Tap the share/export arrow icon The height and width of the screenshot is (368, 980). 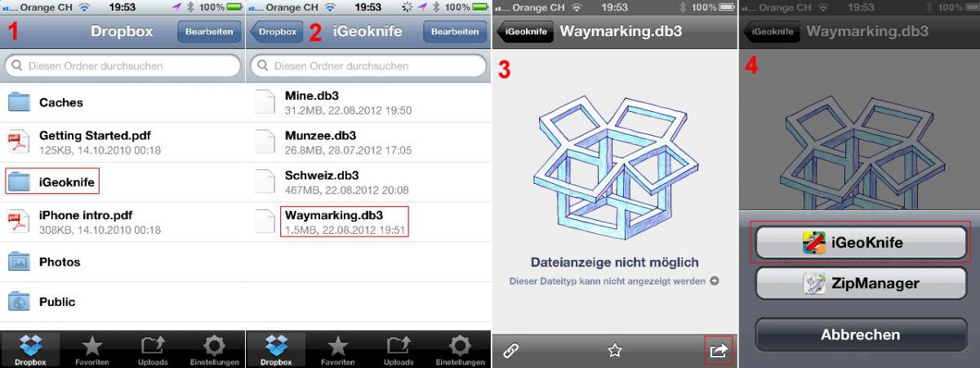718,351
